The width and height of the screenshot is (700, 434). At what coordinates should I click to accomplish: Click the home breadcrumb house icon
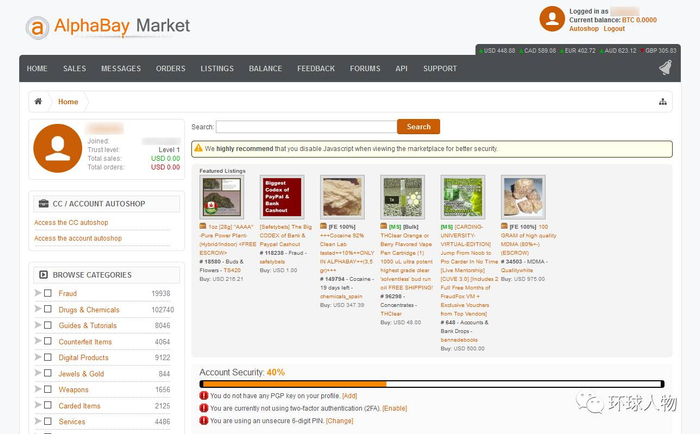point(38,101)
